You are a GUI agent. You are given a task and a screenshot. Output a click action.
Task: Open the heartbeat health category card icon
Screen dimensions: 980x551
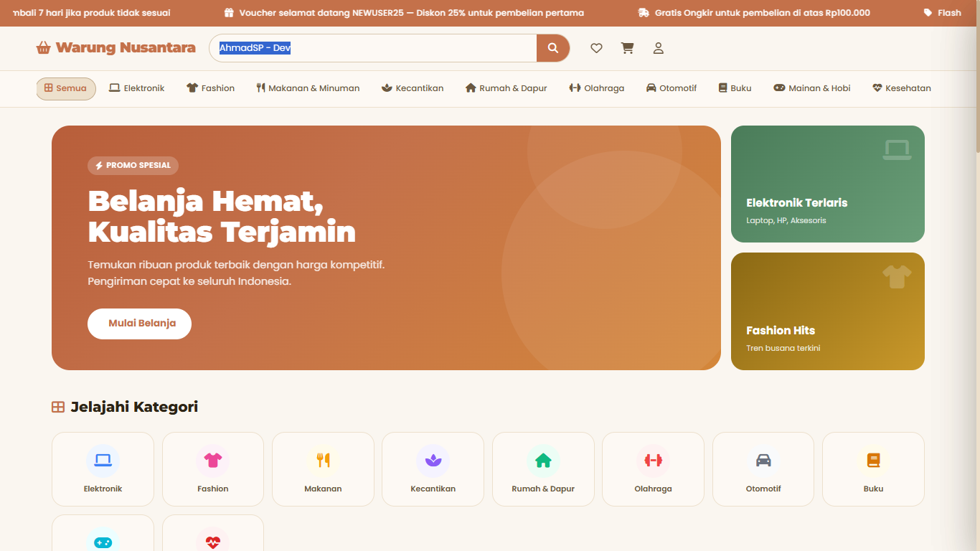click(x=213, y=542)
